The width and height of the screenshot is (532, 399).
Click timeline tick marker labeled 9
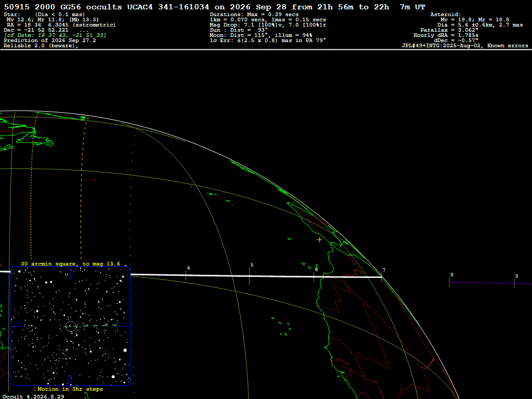point(514,283)
